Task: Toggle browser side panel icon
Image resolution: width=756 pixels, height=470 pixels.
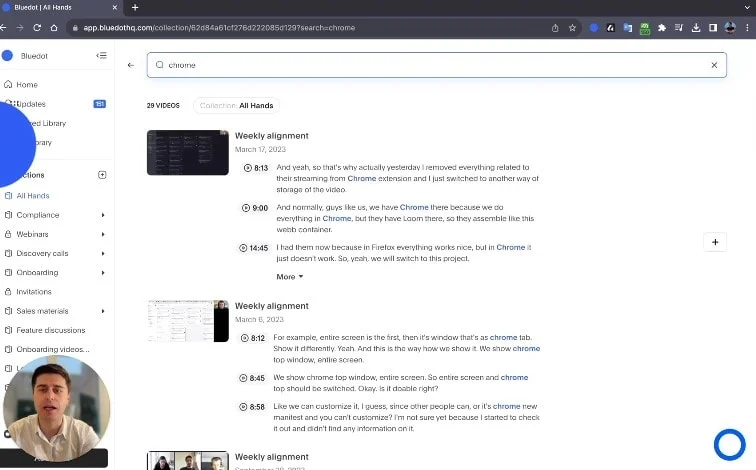Action: pyautogui.click(x=713, y=28)
